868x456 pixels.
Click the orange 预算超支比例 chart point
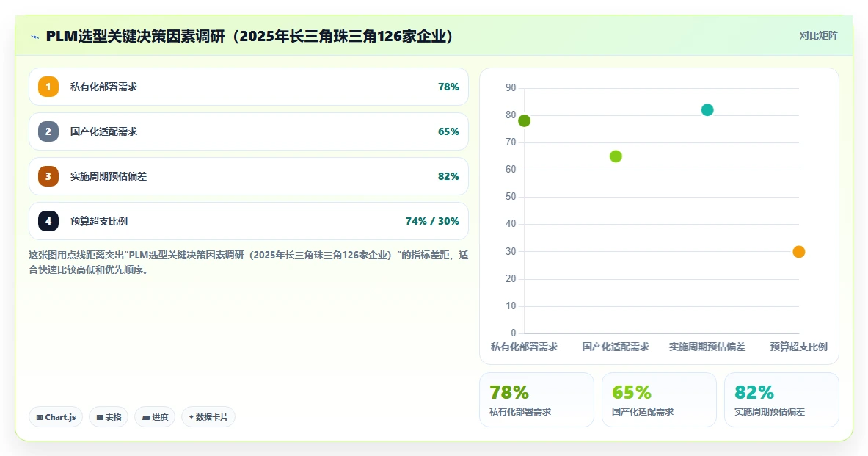coord(799,252)
